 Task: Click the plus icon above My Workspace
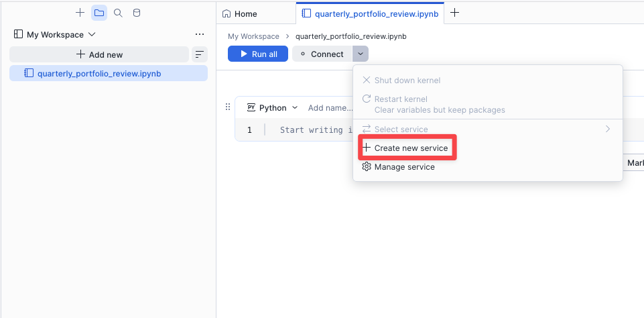tap(80, 13)
